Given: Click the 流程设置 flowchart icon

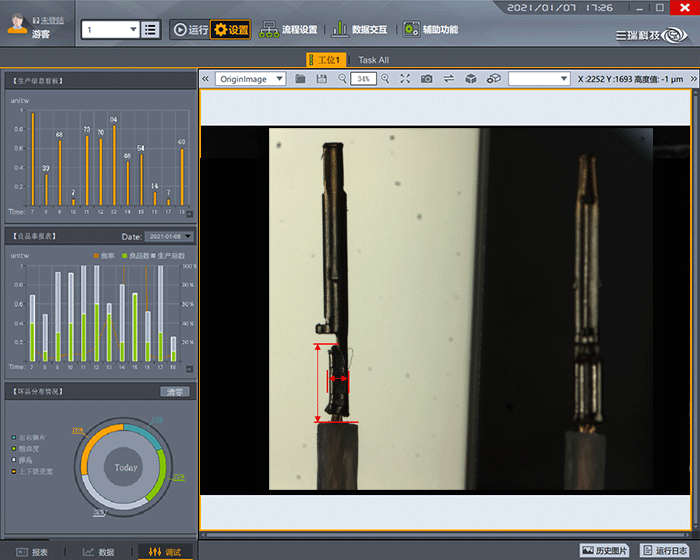Looking at the screenshot, I should click(x=269, y=29).
